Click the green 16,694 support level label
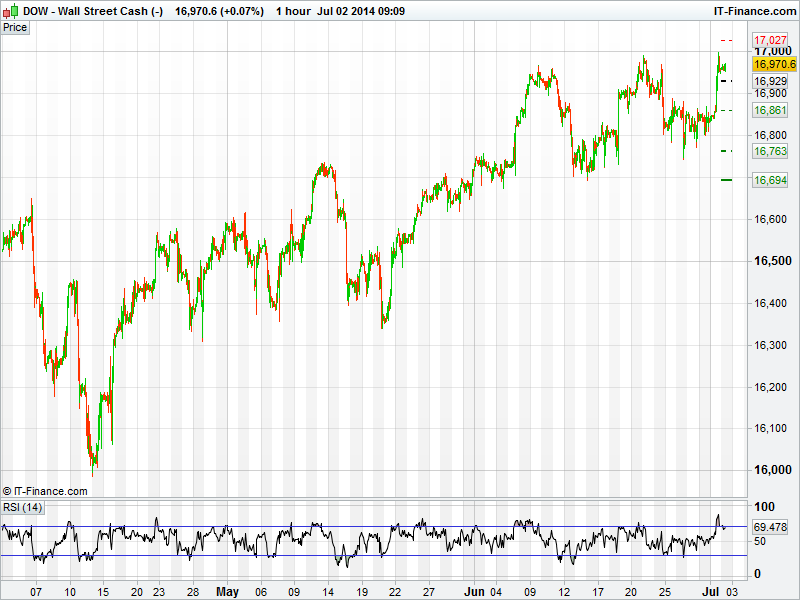The height and width of the screenshot is (600, 800). [770, 180]
